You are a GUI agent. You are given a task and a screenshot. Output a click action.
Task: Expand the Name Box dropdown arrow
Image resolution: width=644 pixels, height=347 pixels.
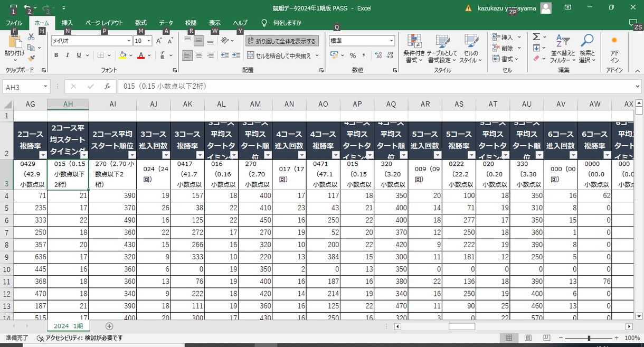(x=45, y=87)
